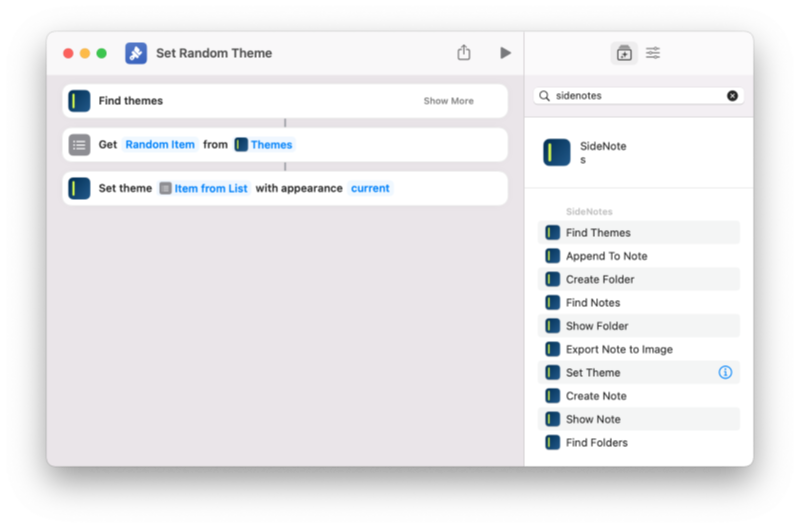
Task: Select the Item from List variable token
Action: pos(204,188)
